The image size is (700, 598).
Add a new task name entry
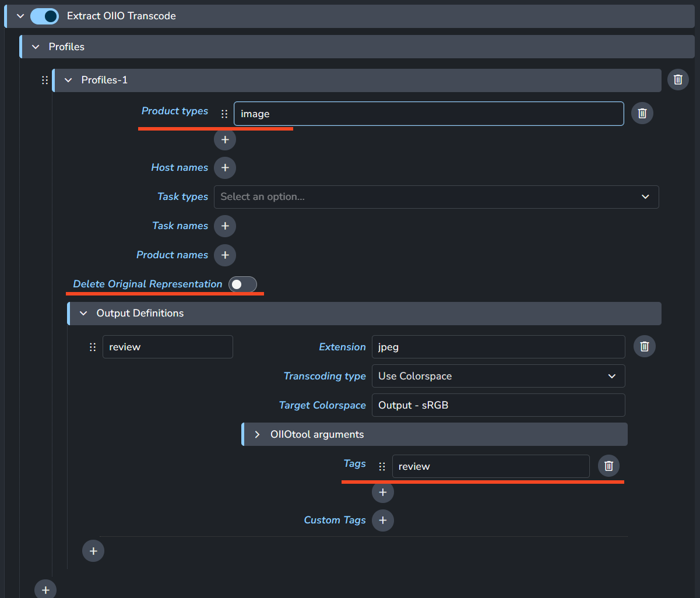pyautogui.click(x=225, y=226)
